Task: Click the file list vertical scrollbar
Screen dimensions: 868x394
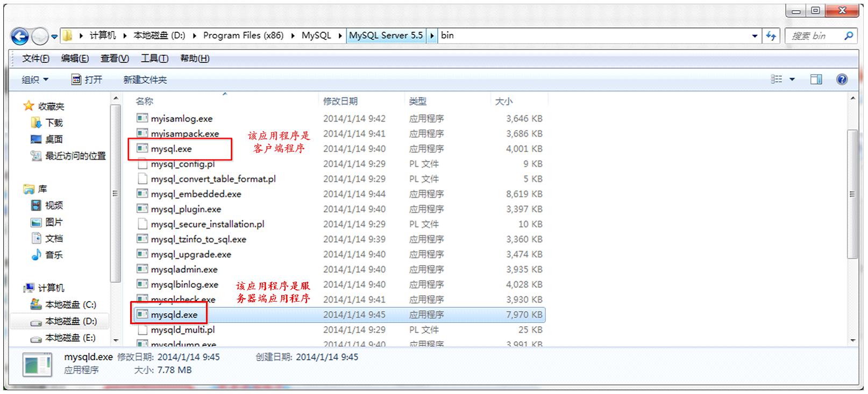Action: tap(852, 194)
